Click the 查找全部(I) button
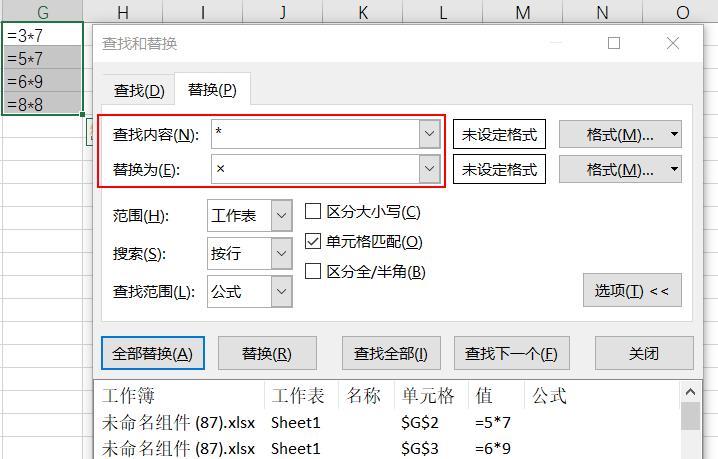The height and width of the screenshot is (459, 718). pyautogui.click(x=391, y=353)
